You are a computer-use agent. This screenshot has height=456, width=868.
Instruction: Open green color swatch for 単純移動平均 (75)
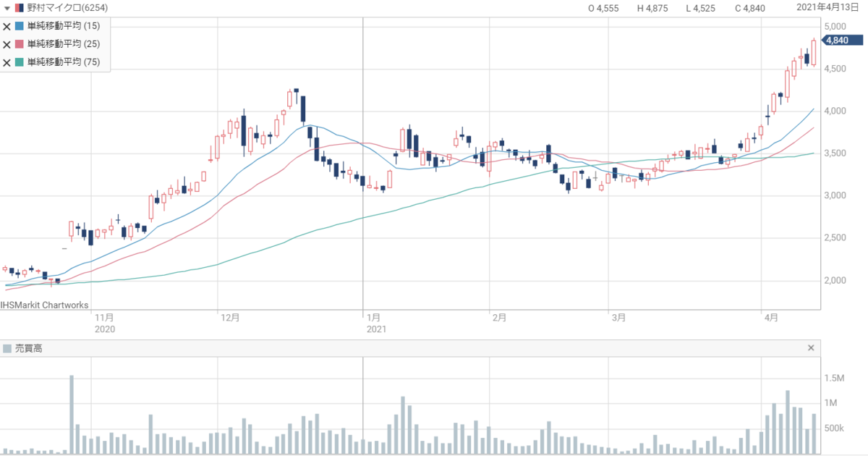pyautogui.click(x=20, y=63)
